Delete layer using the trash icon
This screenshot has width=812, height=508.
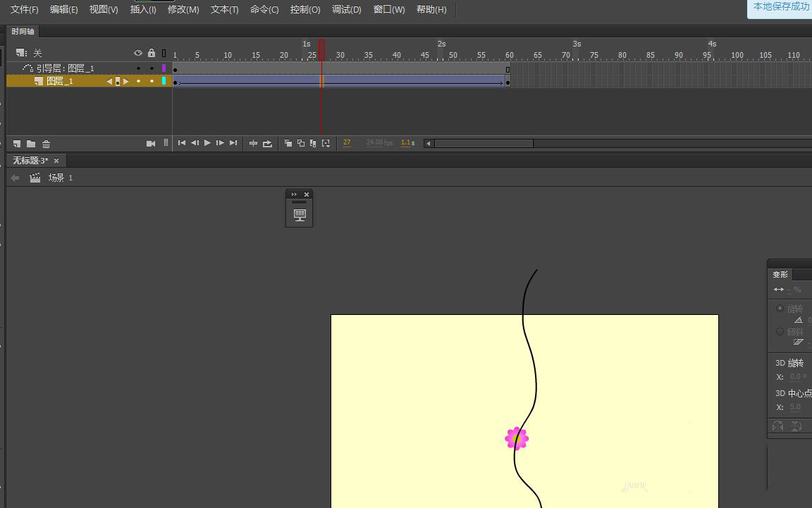click(46, 144)
